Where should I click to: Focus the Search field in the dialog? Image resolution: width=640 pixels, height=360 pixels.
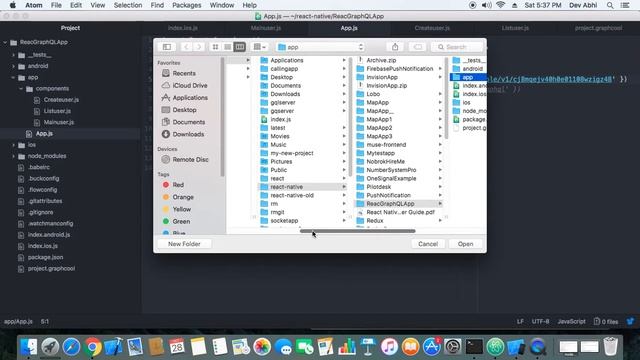(457, 47)
